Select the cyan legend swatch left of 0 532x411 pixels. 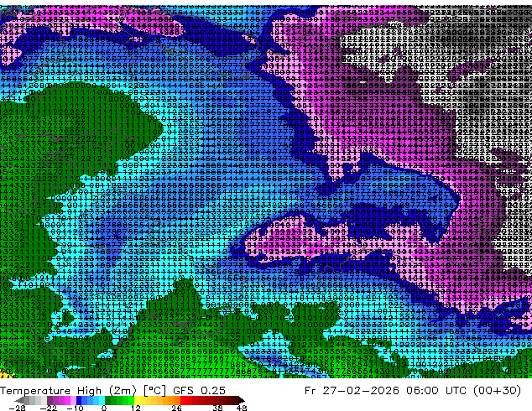pyautogui.click(x=102, y=400)
